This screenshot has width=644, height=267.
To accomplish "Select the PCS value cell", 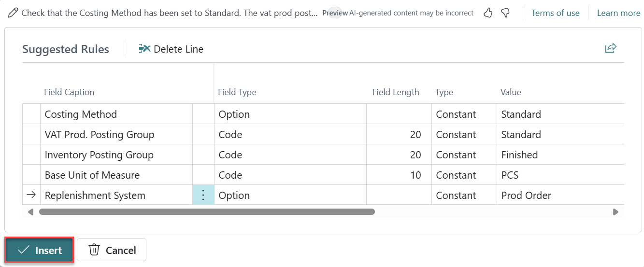I will 510,175.
